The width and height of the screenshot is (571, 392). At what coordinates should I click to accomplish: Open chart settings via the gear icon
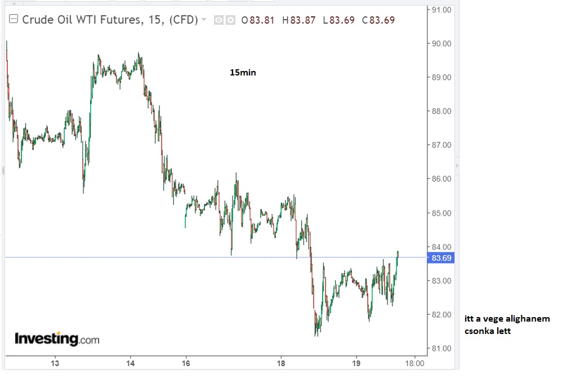(230, 20)
